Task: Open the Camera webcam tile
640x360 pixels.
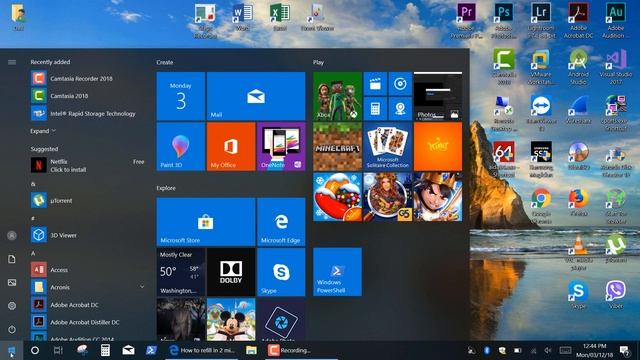Action: [400, 109]
